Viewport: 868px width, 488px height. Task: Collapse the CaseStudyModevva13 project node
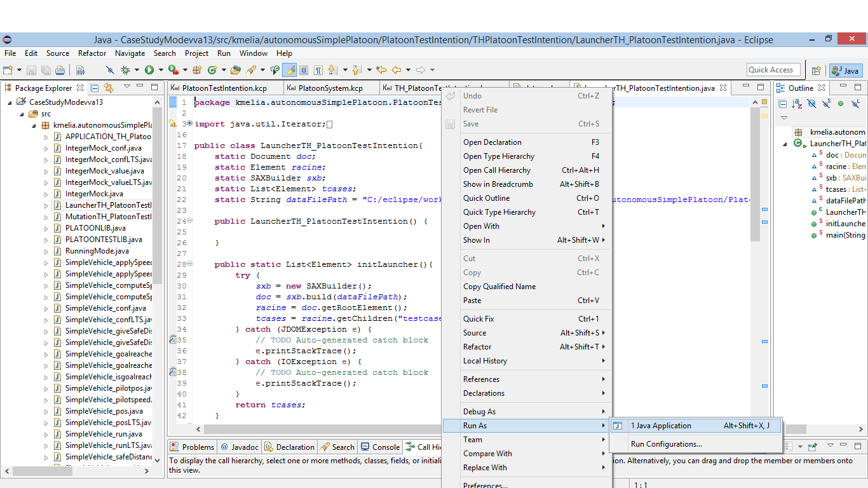pos(10,102)
